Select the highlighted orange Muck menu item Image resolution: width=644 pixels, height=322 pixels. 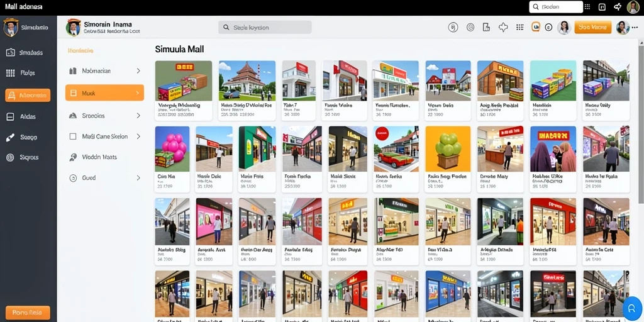coord(105,93)
